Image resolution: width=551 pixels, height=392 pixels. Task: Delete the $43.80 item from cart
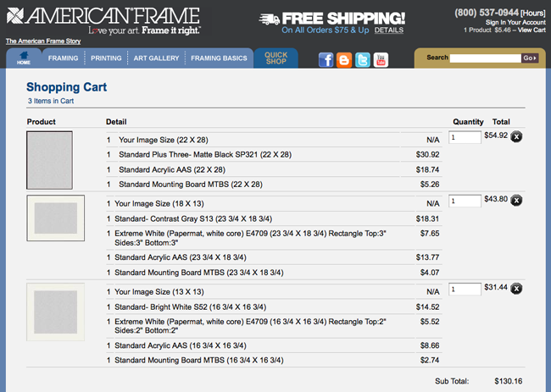pos(517,200)
